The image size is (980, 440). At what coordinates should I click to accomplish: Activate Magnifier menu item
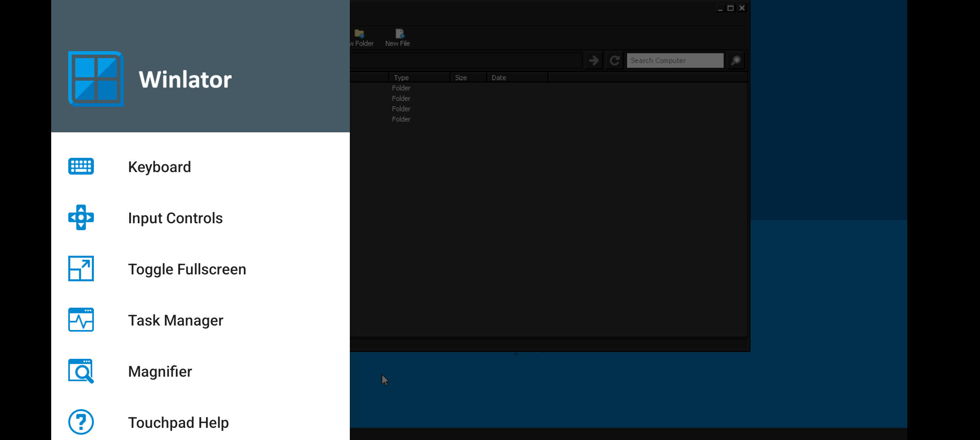point(200,371)
